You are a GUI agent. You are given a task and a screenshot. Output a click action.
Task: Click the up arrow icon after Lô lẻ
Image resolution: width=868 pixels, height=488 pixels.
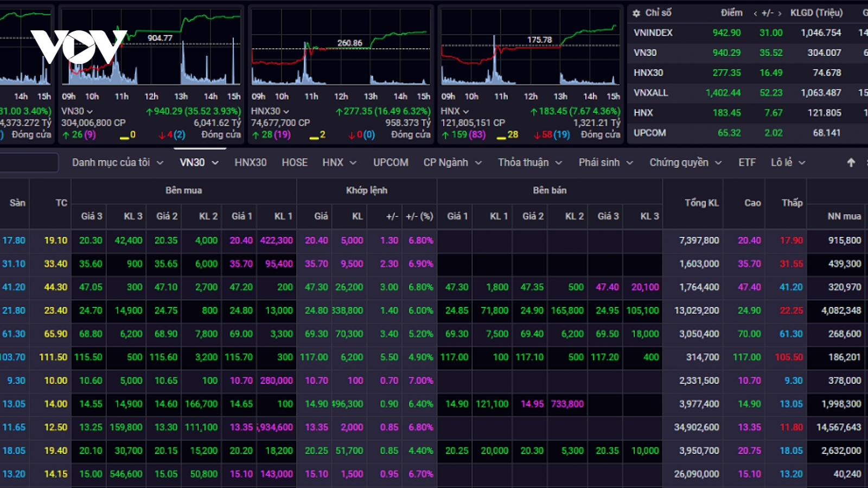tap(851, 163)
